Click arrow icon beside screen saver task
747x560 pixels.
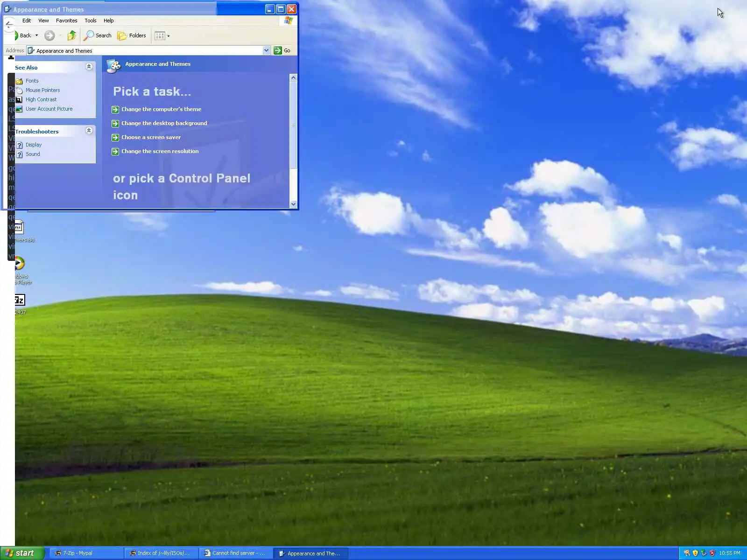coord(115,138)
